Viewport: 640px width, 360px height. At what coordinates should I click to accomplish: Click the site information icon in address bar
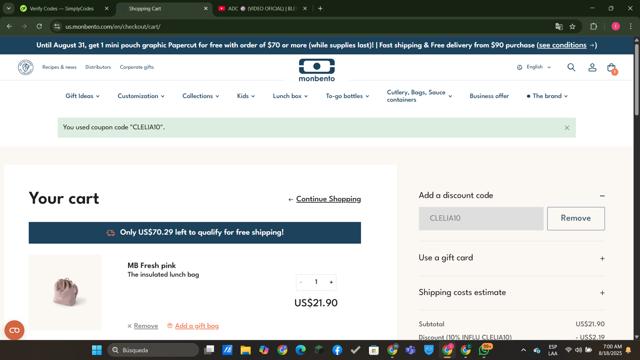57,27
